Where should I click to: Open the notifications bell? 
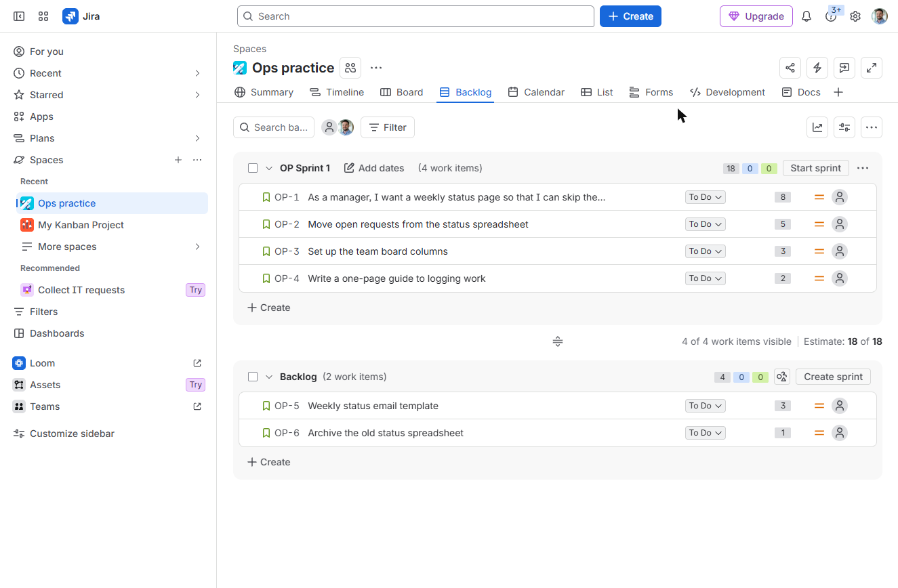pyautogui.click(x=807, y=16)
